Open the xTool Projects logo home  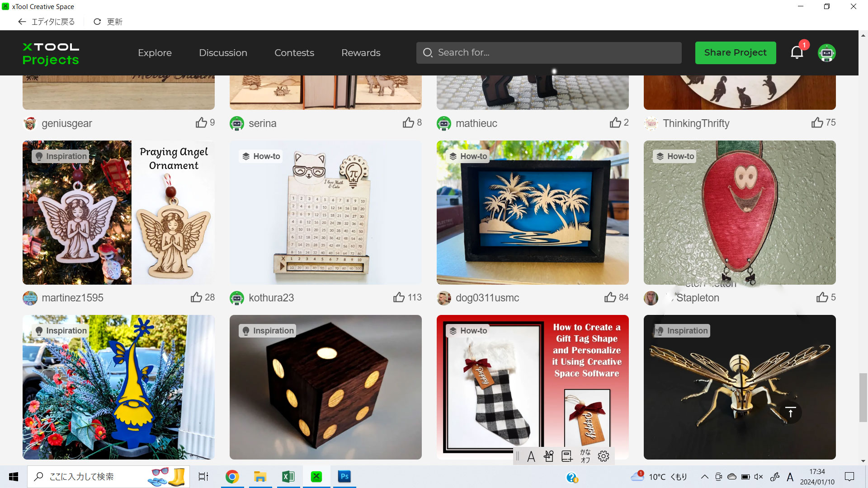tap(51, 53)
